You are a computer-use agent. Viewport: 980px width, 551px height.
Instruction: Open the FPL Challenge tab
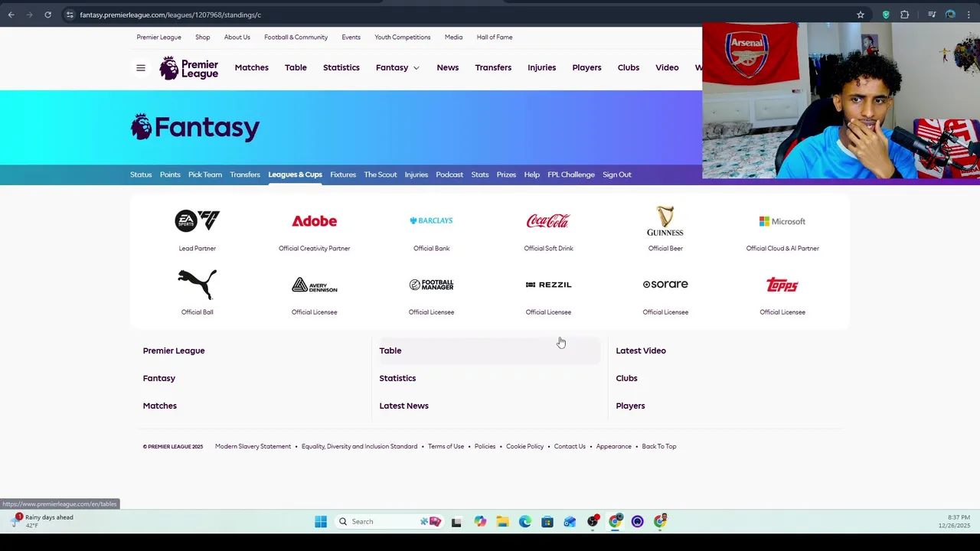coord(571,174)
